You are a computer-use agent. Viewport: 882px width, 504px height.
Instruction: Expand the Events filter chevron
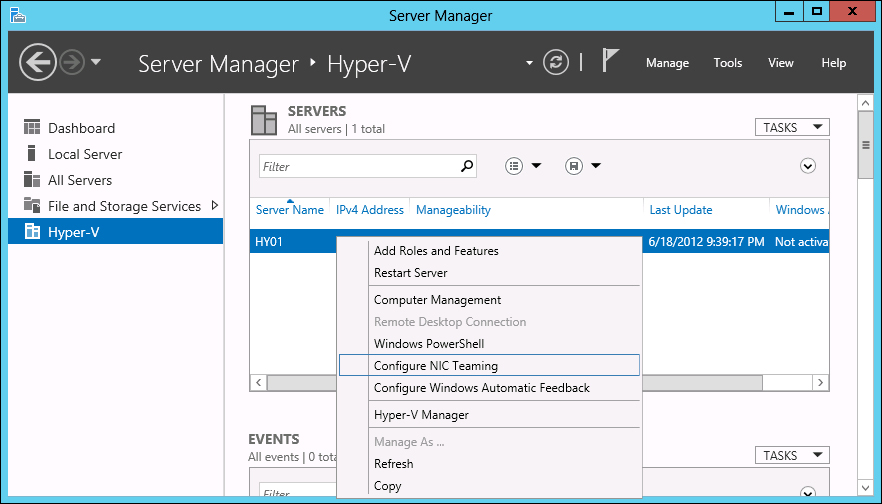click(x=808, y=490)
